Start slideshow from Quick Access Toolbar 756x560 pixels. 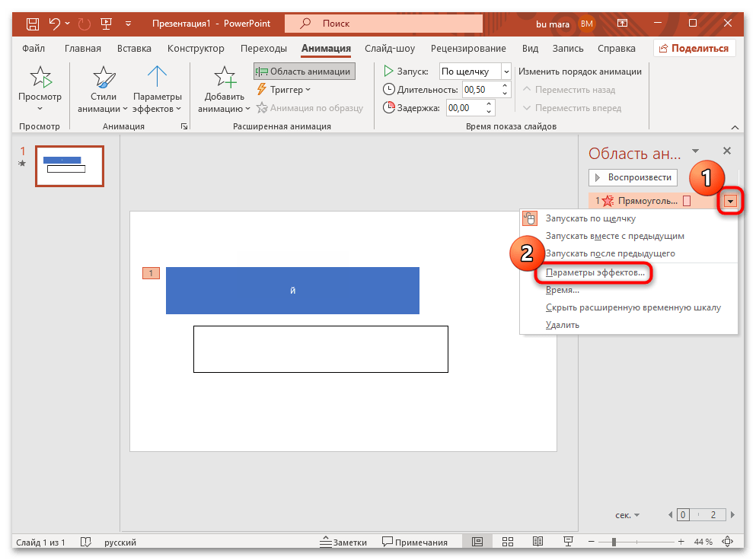pyautogui.click(x=107, y=24)
